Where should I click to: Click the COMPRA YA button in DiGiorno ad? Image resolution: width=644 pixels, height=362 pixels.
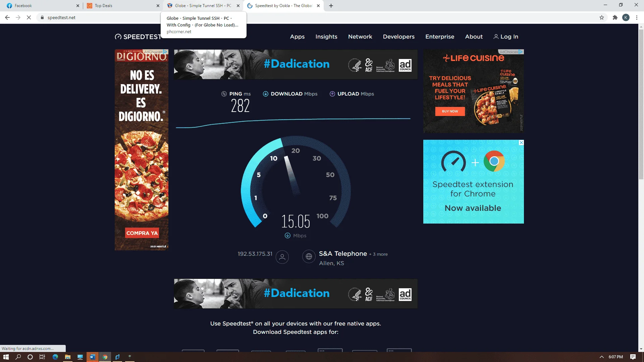tap(142, 233)
